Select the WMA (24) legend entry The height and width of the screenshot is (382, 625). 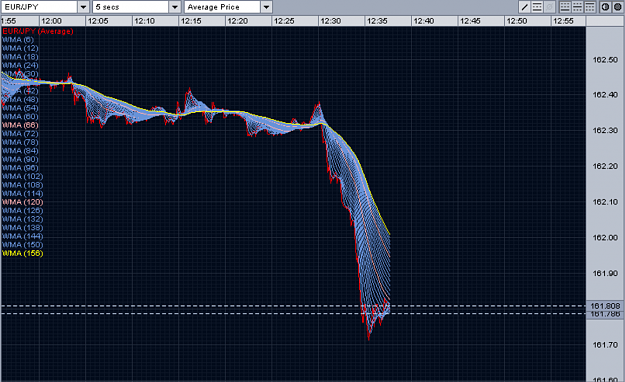(20, 65)
